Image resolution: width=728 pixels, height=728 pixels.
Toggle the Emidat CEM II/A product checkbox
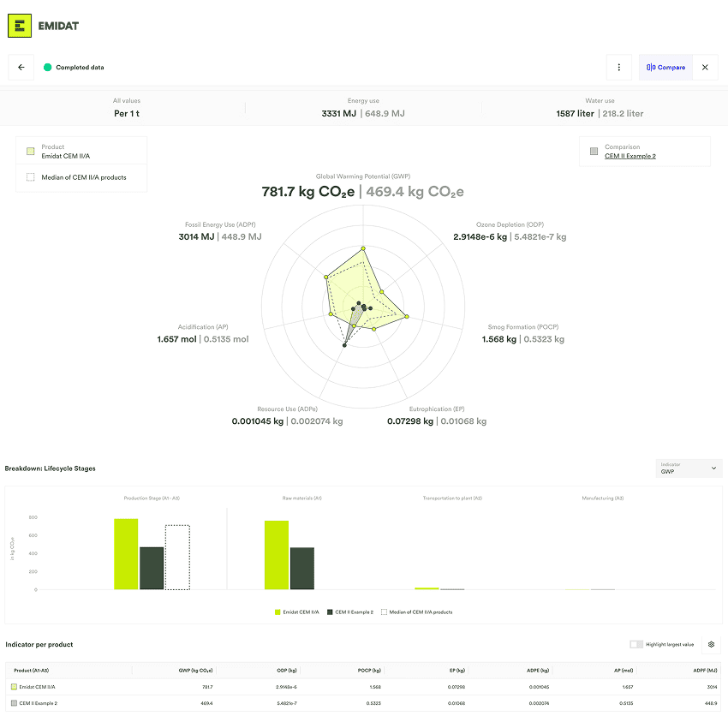31,152
